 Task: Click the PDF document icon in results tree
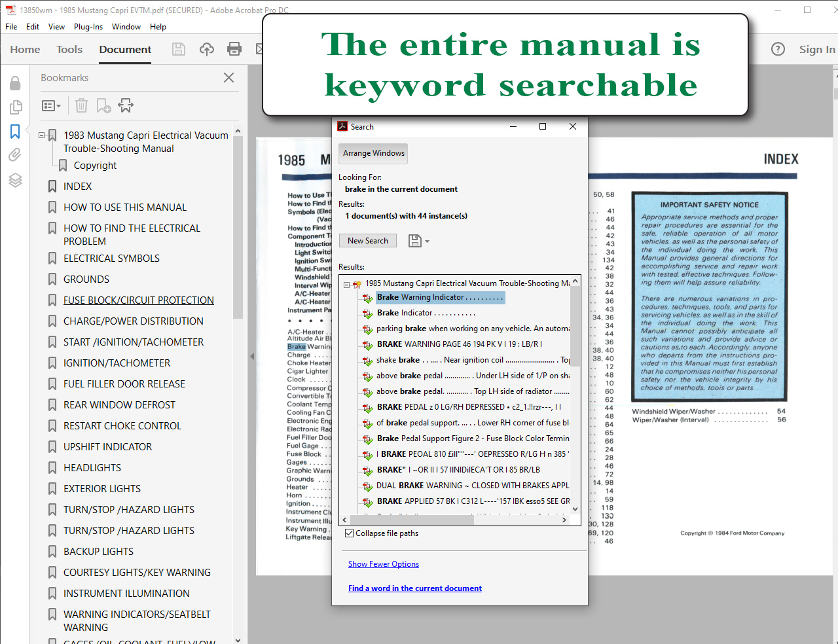[357, 284]
